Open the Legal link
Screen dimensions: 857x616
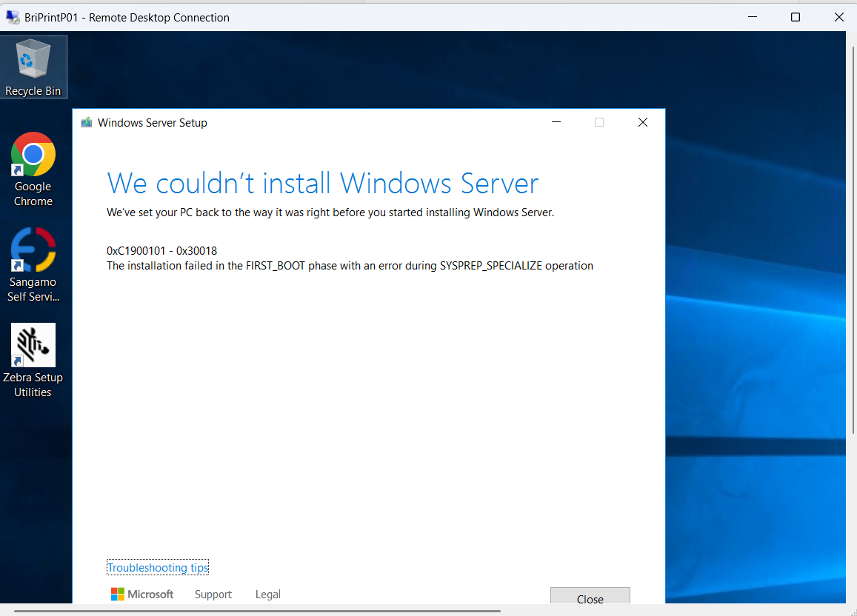point(268,594)
